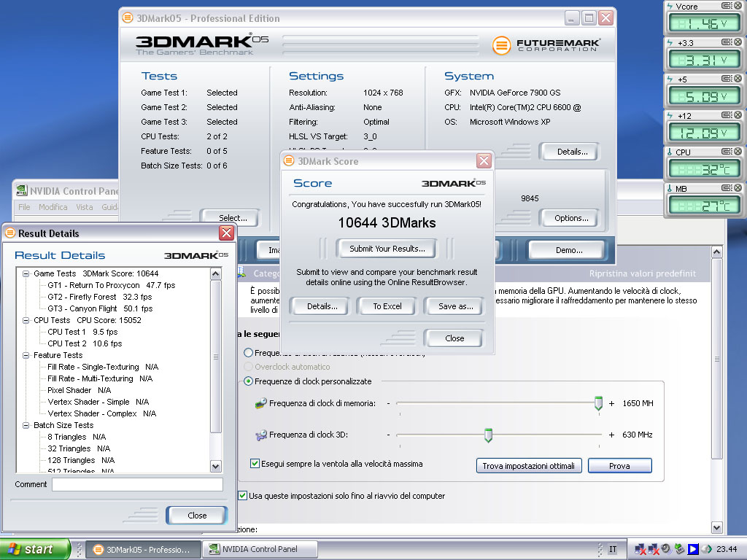
Task: Open the Windows start menu
Action: pos(34,550)
